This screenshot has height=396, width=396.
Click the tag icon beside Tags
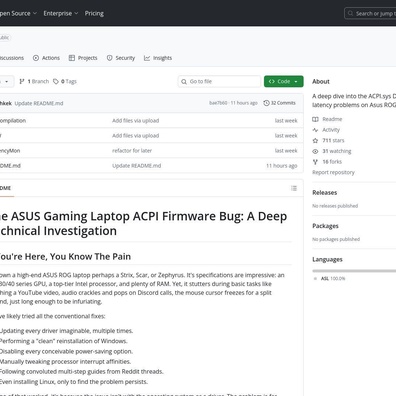coord(56,81)
